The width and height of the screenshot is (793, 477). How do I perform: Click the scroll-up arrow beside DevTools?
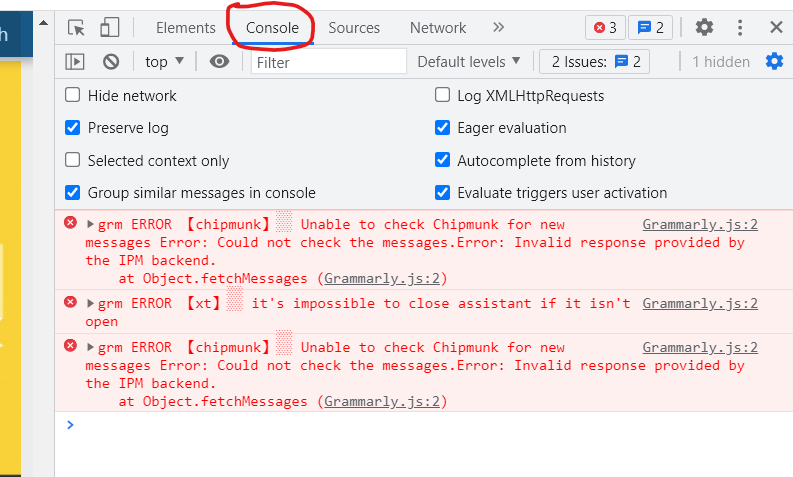point(43,22)
